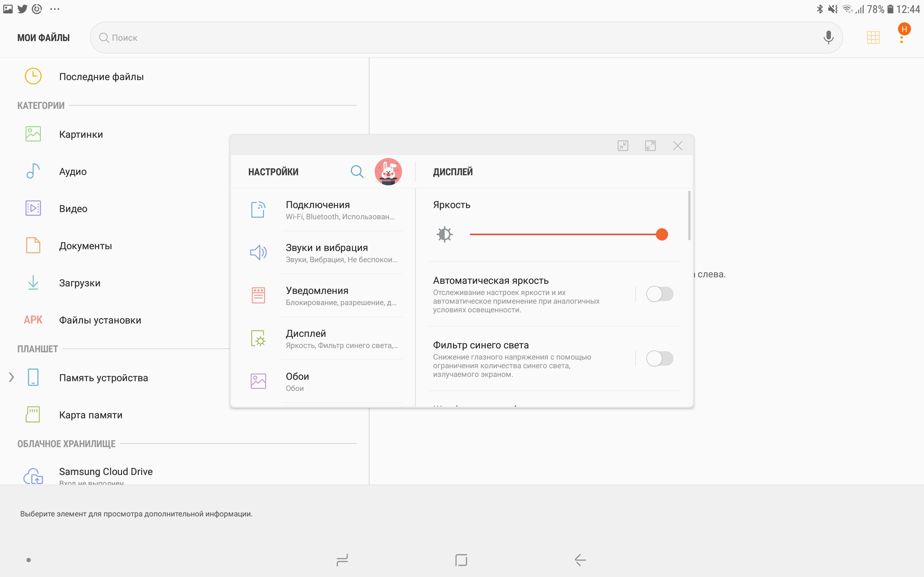Open the three-dot more options menu
The image size is (924, 577).
click(902, 39)
